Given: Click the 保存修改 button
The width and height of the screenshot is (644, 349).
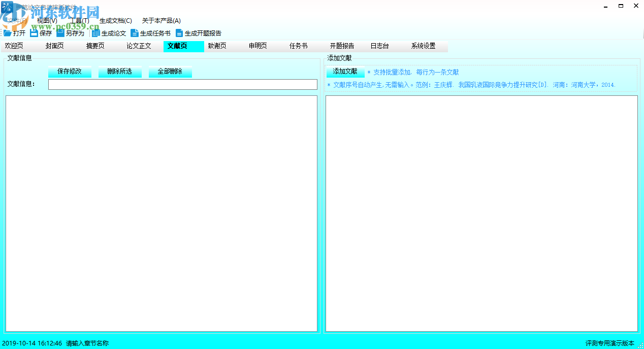Looking at the screenshot, I should coord(70,72).
